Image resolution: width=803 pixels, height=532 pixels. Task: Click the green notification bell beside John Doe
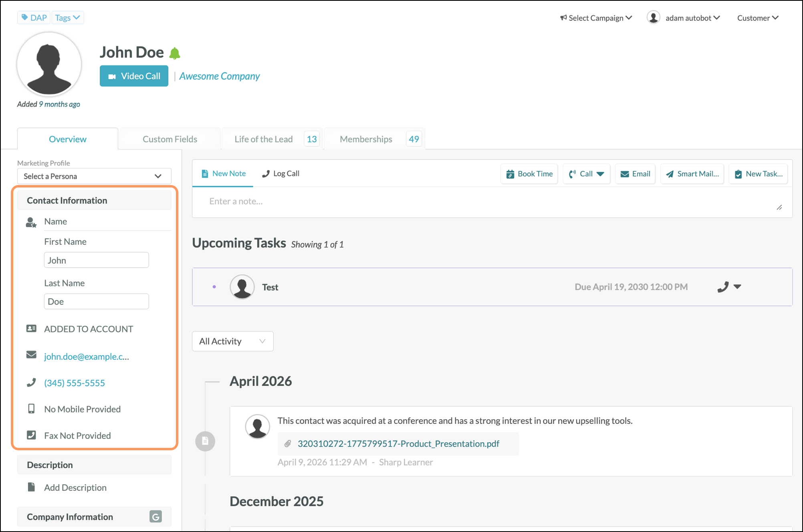pos(175,53)
